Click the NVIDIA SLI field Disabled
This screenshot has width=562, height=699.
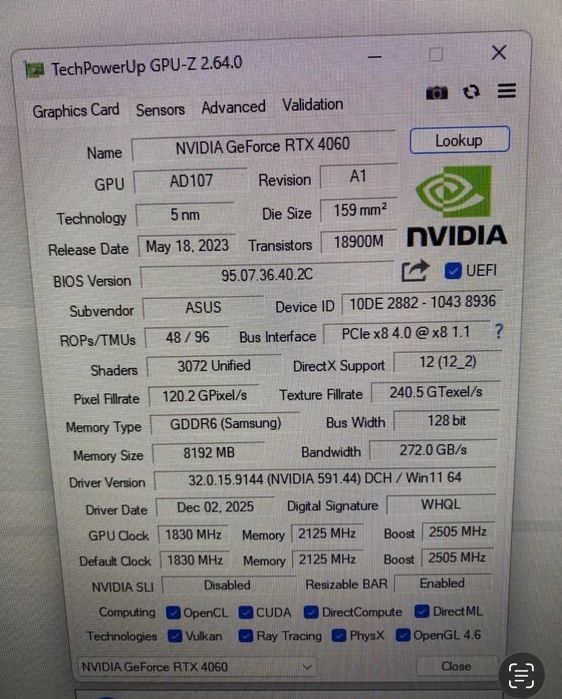[x=227, y=585]
